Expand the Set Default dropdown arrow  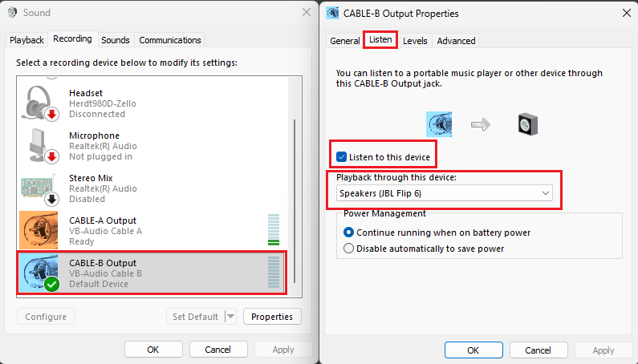click(x=230, y=317)
